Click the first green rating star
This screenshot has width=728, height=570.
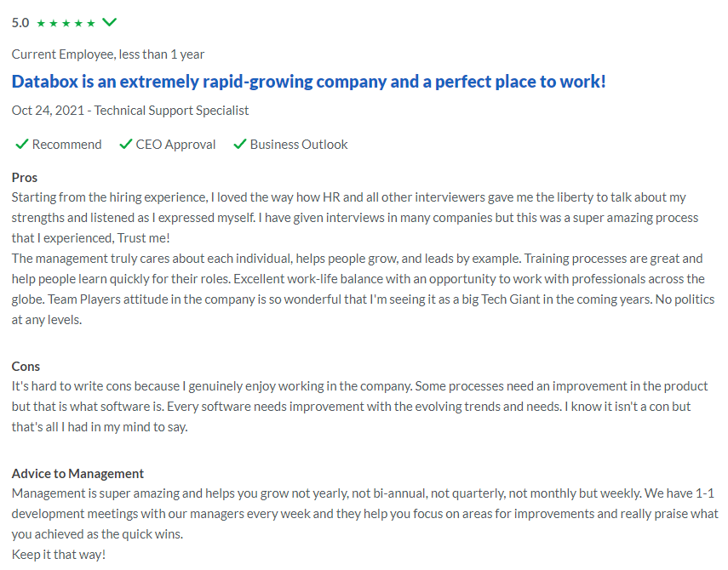(41, 23)
